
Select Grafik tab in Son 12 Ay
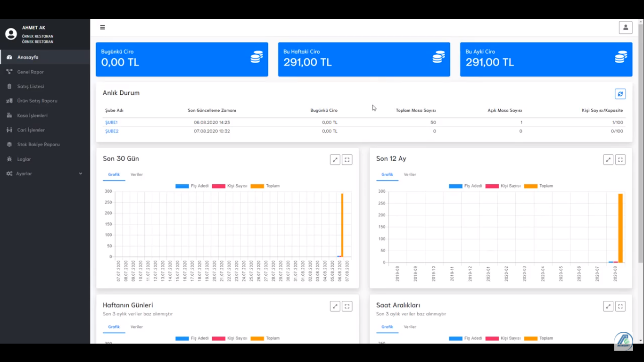[387, 174]
